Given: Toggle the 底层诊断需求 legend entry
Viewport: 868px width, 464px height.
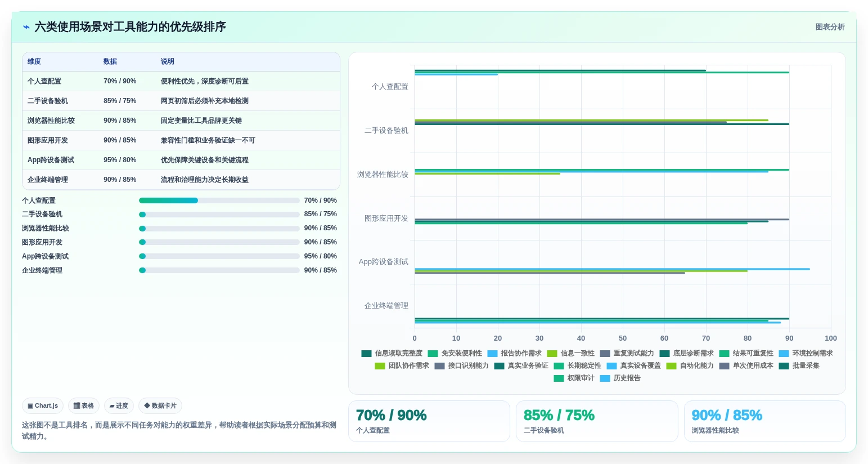Looking at the screenshot, I should 686,353.
